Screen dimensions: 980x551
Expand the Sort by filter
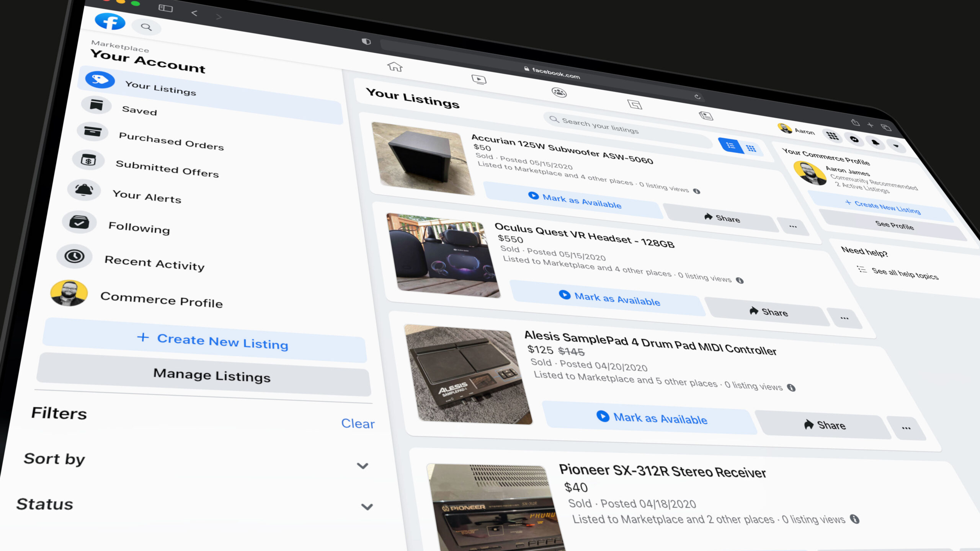[362, 466]
